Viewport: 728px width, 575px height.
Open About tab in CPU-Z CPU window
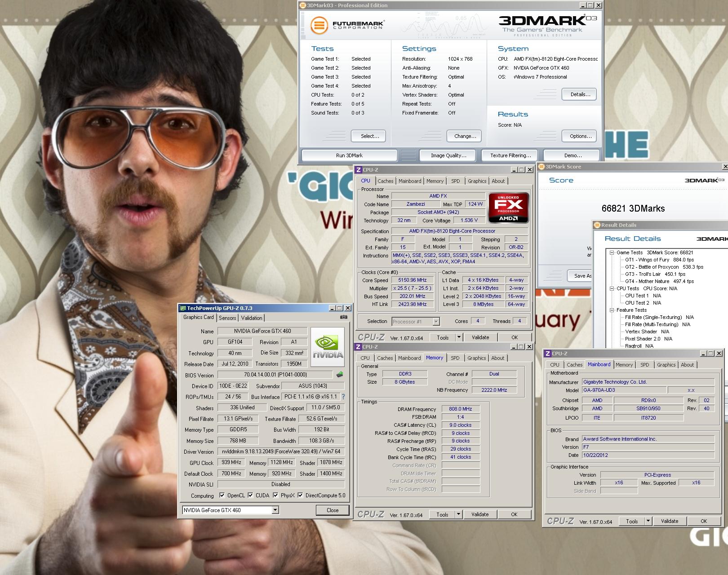(498, 181)
